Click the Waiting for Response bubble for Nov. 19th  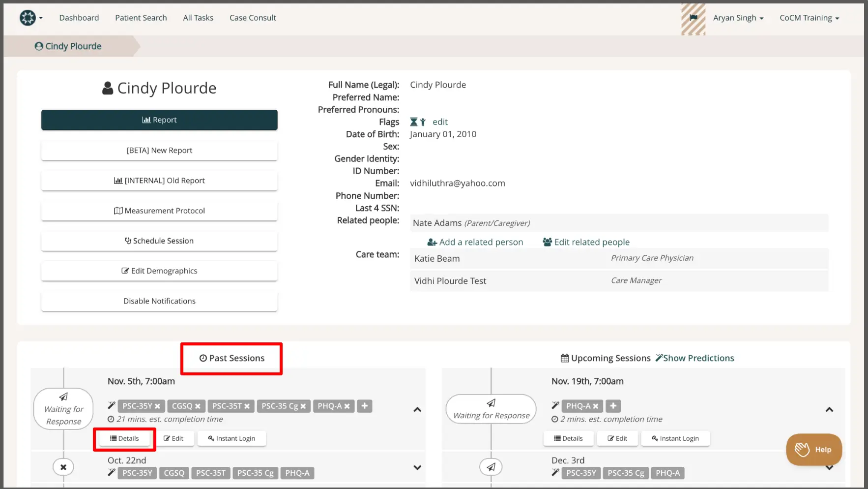pyautogui.click(x=491, y=409)
